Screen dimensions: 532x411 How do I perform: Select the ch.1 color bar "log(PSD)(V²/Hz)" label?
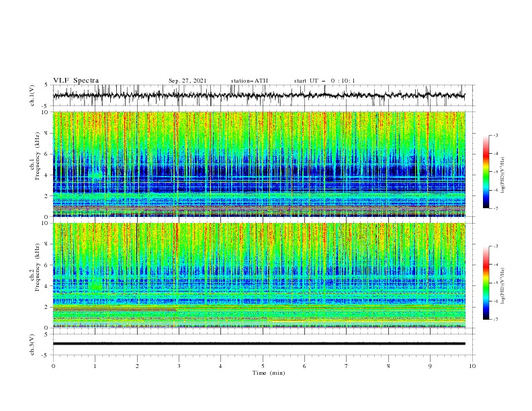502,175
